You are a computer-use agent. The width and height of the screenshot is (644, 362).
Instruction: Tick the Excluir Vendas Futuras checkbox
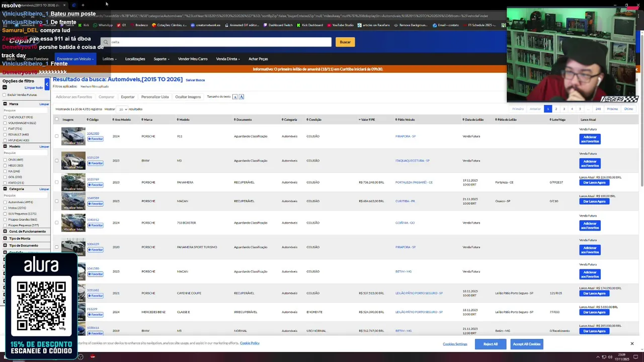[5, 95]
